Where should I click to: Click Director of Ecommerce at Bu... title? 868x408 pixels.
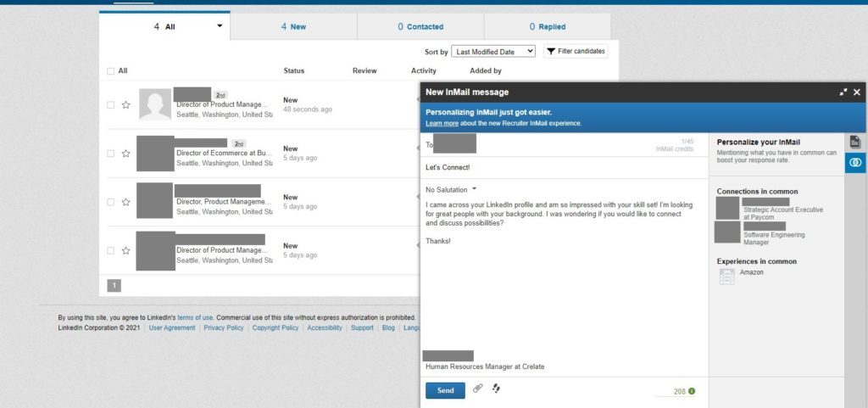[225, 153]
